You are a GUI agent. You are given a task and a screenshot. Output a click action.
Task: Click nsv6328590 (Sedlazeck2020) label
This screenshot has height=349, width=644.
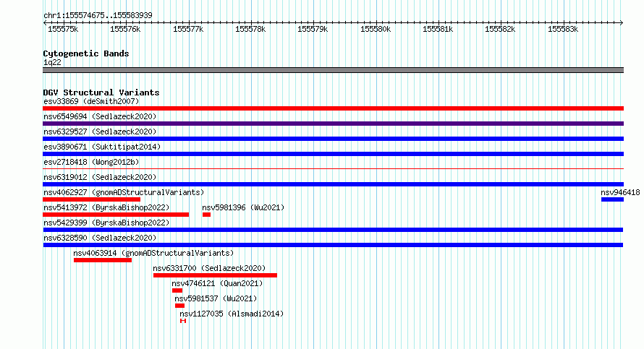pos(100,238)
